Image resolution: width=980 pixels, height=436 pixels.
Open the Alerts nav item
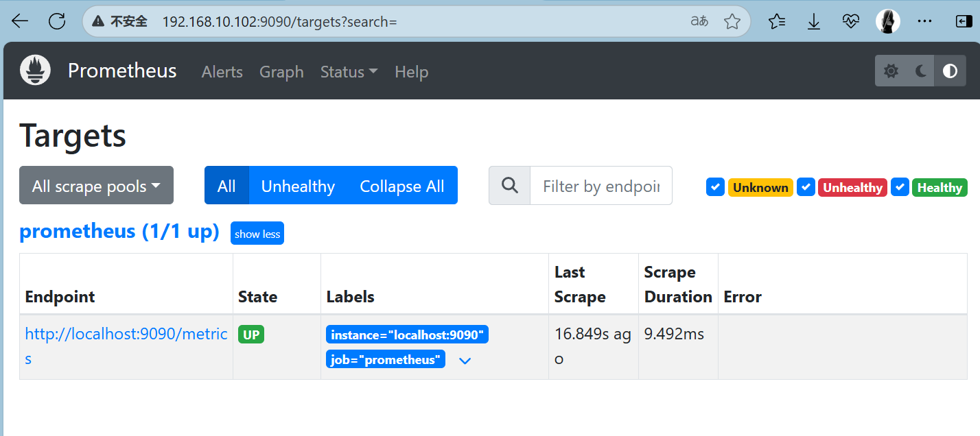pos(222,71)
